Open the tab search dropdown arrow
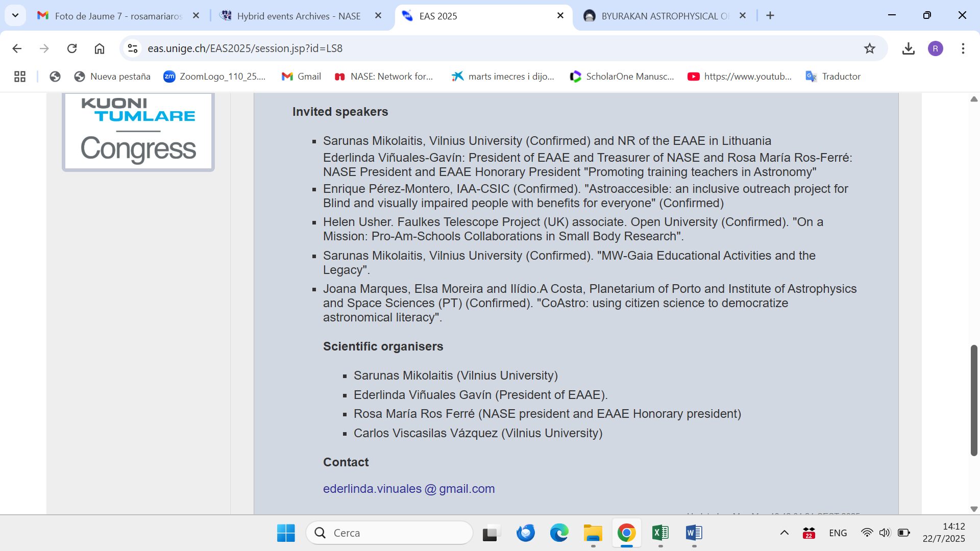The height and width of the screenshot is (551, 980). (15, 16)
